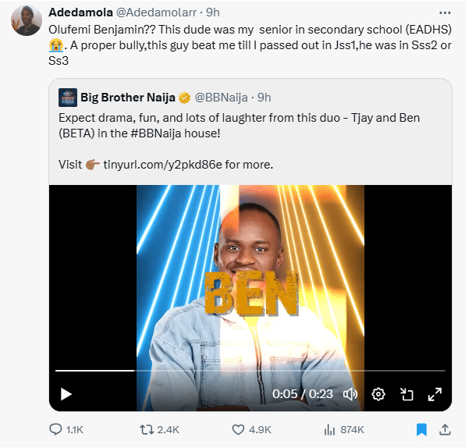476x448 pixels.
Task: Open the three-dot more options menu
Action: (x=444, y=13)
